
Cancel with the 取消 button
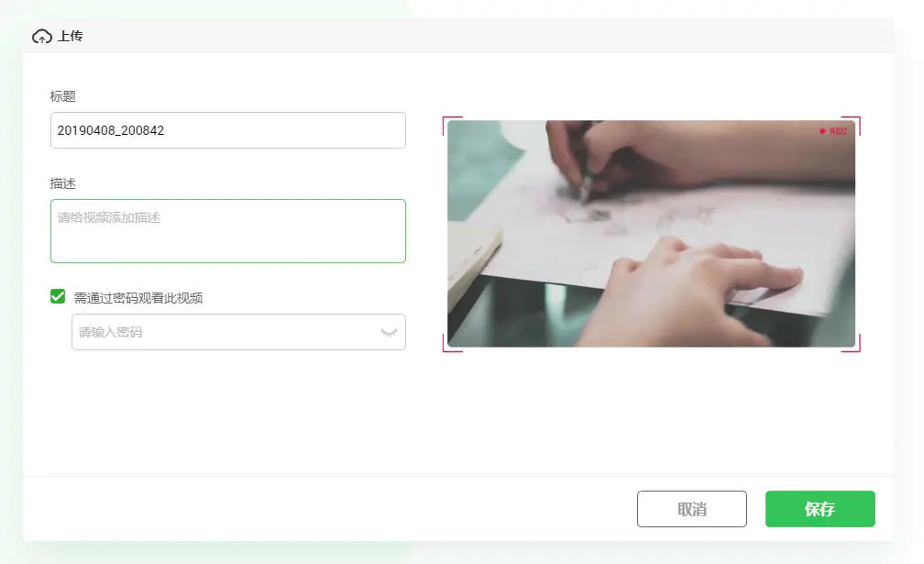692,509
